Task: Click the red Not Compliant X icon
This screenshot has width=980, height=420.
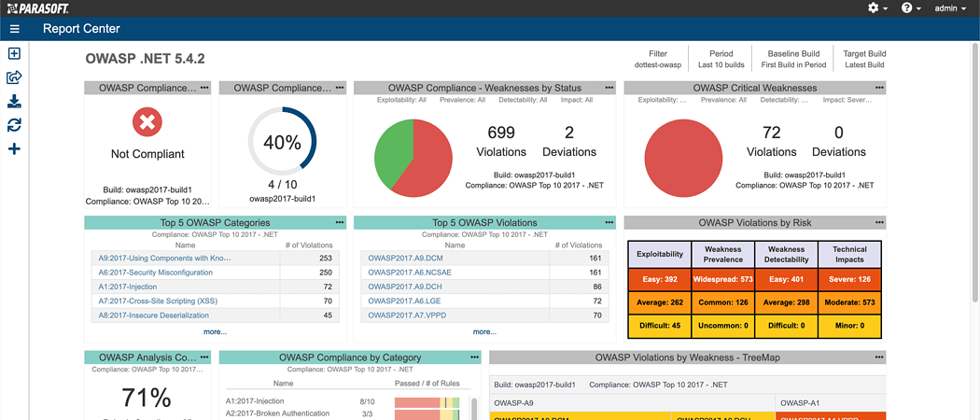Action: click(147, 122)
